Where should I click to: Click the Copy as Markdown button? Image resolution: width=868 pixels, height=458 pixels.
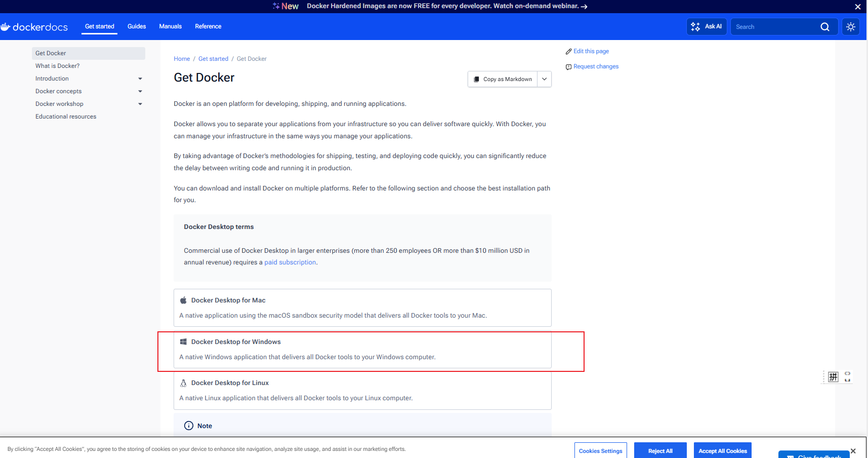pos(503,79)
